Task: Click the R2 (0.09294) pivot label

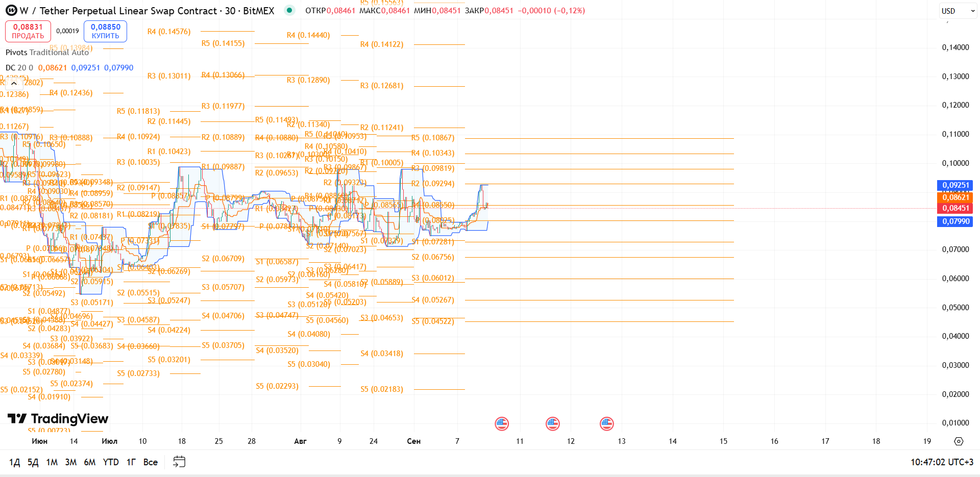Action: 433,184
